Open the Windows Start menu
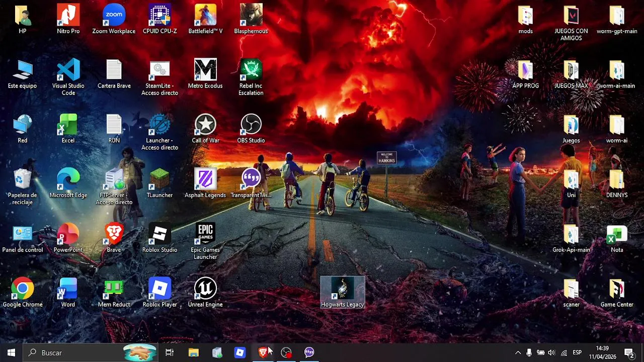Image resolution: width=644 pixels, height=362 pixels. pyautogui.click(x=11, y=352)
